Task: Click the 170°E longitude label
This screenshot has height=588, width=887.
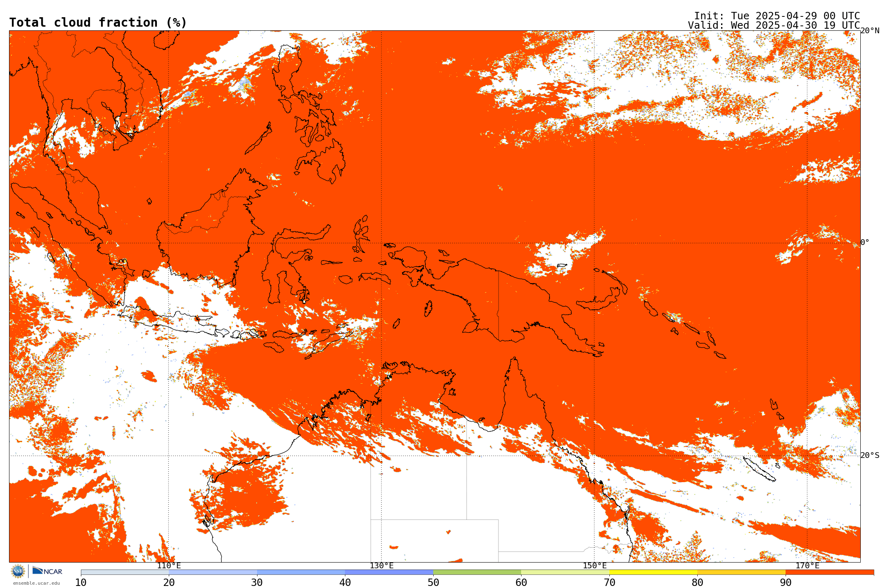Action: click(x=807, y=566)
